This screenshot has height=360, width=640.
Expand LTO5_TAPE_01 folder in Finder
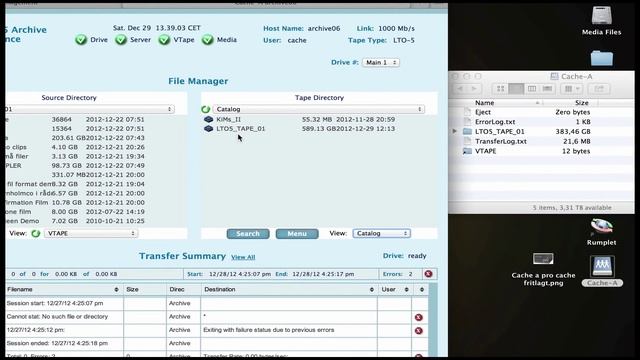point(455,131)
